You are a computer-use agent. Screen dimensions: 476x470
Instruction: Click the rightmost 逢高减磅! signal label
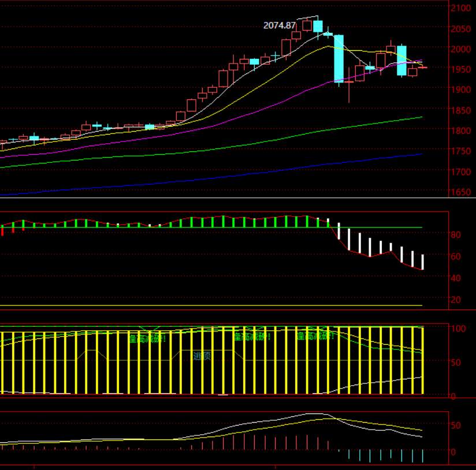[315, 336]
